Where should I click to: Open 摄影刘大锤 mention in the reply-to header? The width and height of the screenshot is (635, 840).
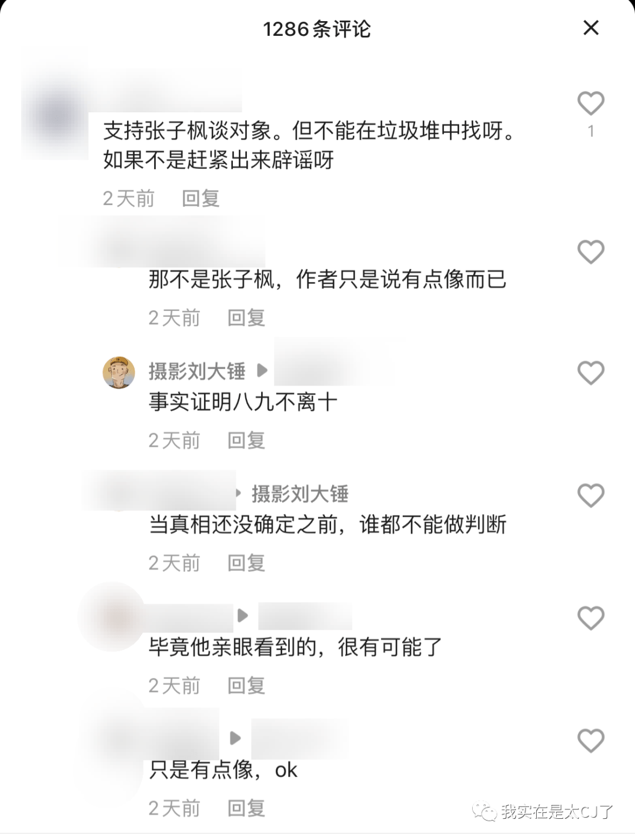coord(300,494)
